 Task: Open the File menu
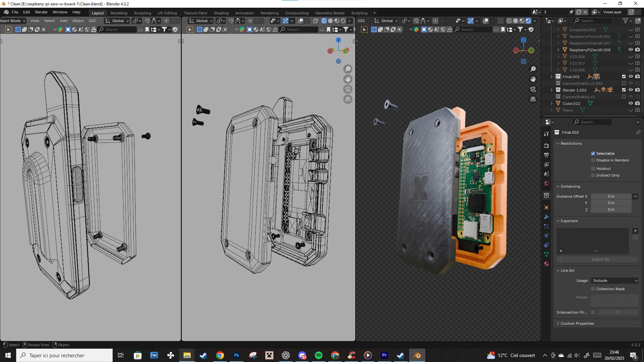(15, 12)
